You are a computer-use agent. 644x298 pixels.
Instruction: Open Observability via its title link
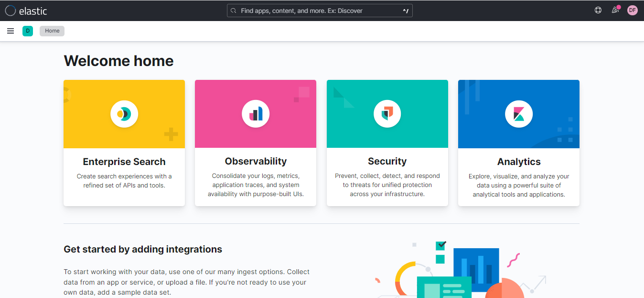click(255, 161)
